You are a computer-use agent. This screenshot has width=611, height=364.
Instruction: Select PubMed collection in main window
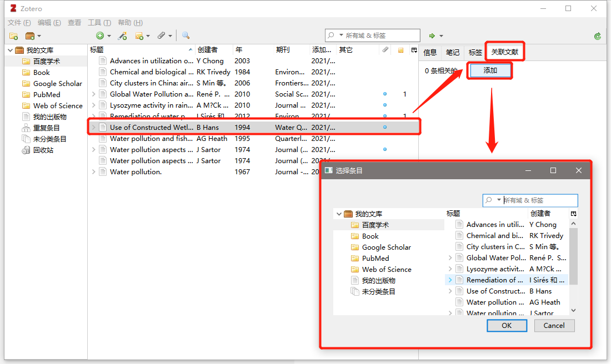tap(46, 94)
